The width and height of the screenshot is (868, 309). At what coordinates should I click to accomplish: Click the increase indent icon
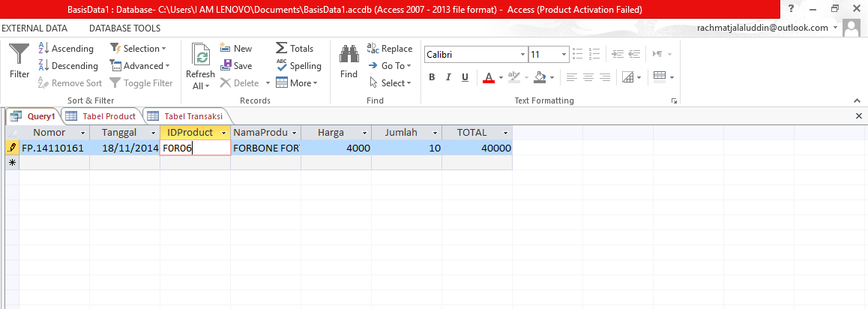(x=617, y=54)
